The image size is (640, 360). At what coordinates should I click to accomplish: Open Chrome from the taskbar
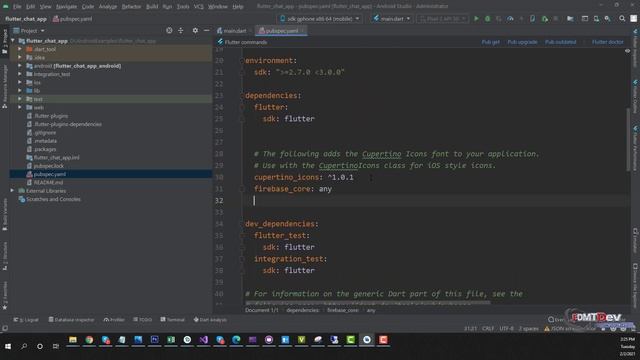coord(89,340)
